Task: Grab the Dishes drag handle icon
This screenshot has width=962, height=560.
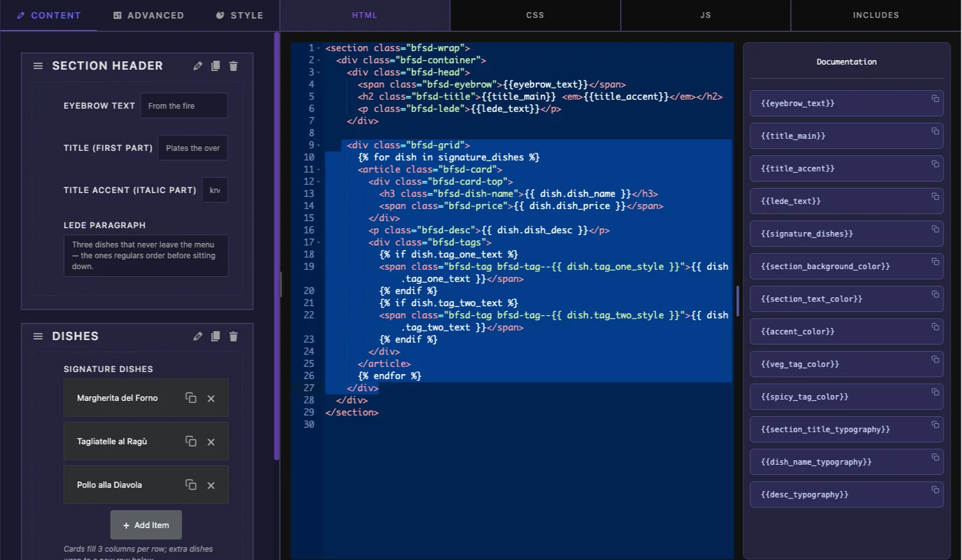Action: coord(38,336)
